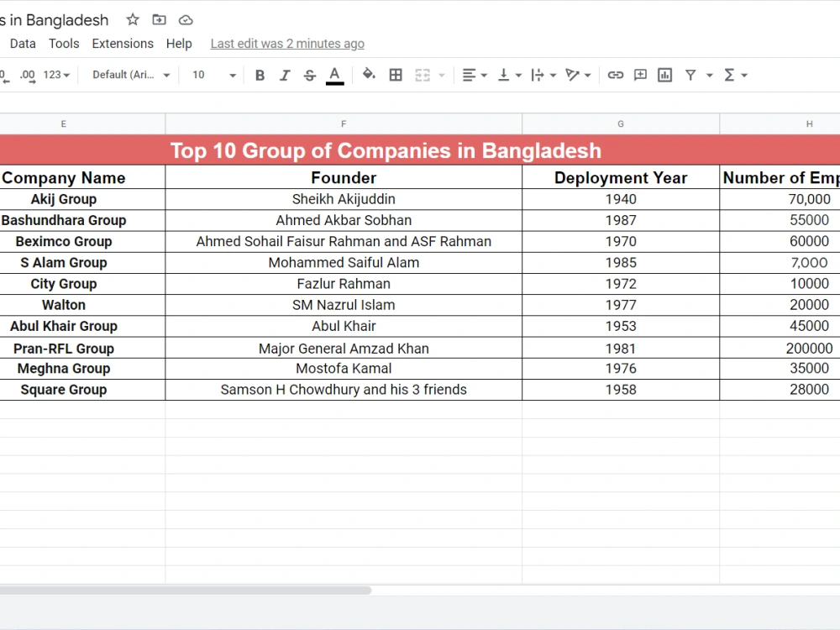The height and width of the screenshot is (630, 840).
Task: Open the Help menu
Action: [x=179, y=44]
